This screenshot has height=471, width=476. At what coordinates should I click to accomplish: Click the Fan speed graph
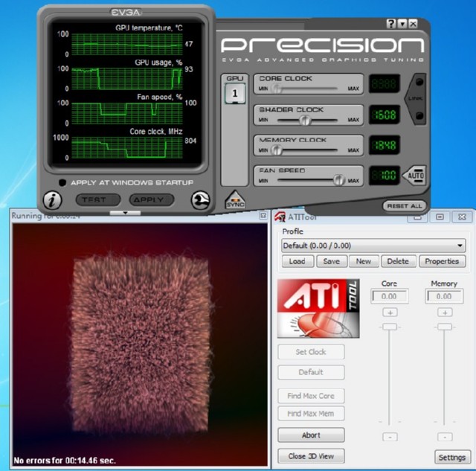coord(127,113)
